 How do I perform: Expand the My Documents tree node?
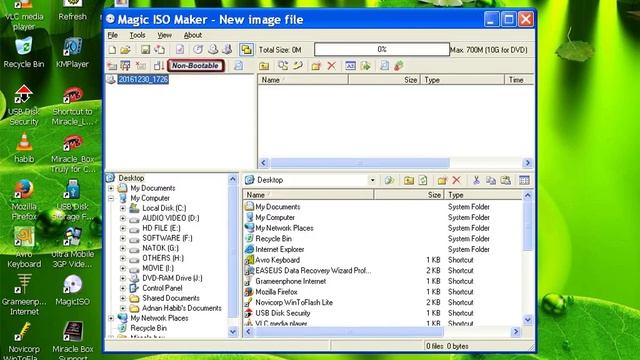click(111, 188)
